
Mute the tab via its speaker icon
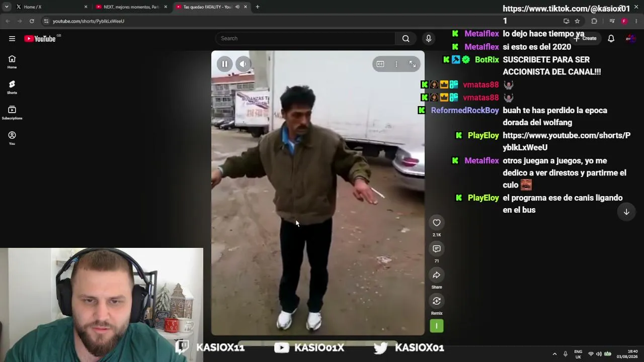[x=237, y=7]
